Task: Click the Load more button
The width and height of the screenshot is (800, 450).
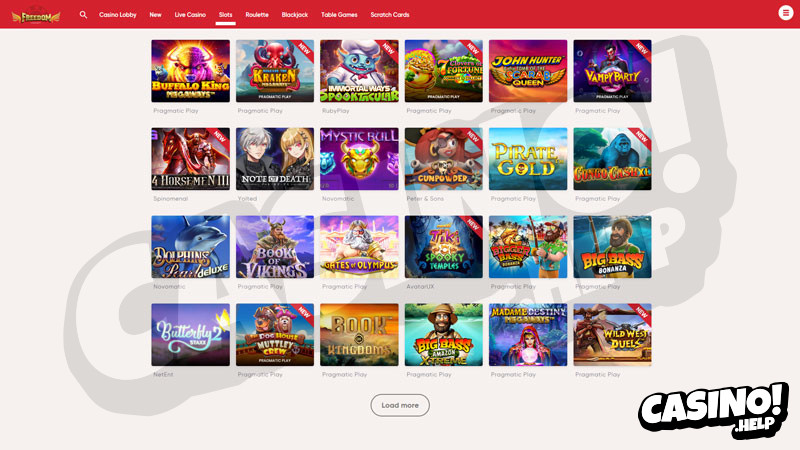Action: point(400,405)
